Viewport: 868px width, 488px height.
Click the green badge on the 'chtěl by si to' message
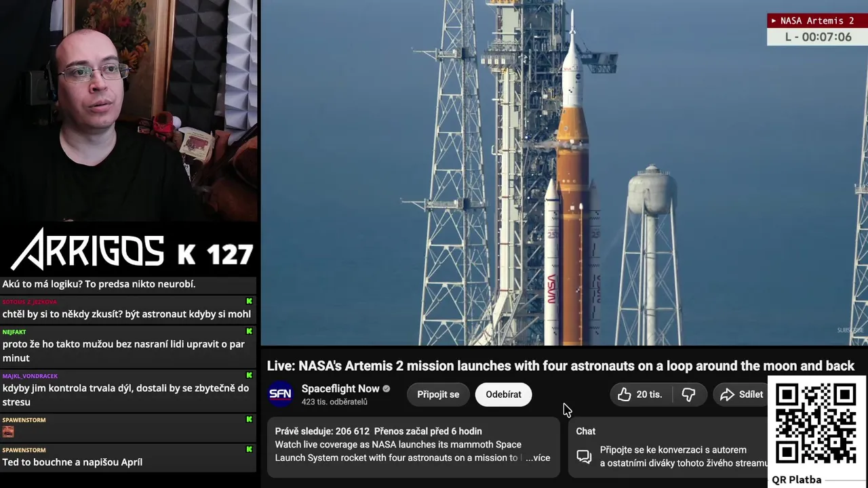coord(250,301)
